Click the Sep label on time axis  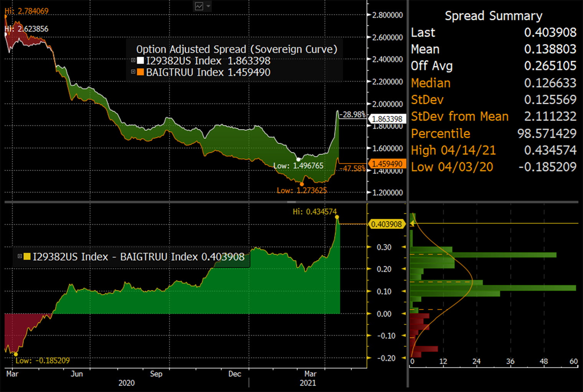coord(156,374)
